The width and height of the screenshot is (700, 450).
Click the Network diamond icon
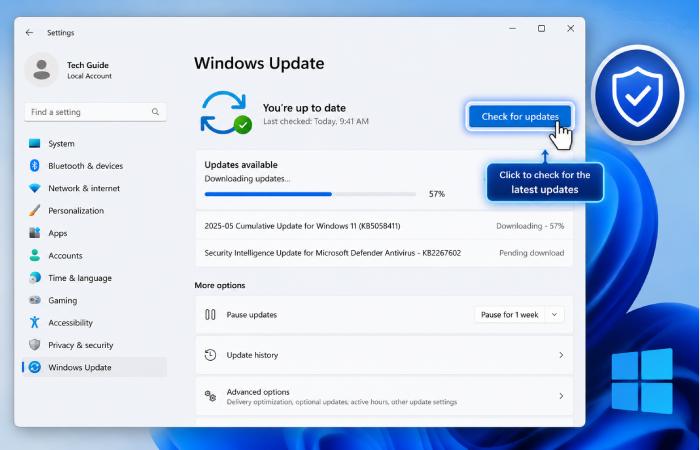point(34,188)
